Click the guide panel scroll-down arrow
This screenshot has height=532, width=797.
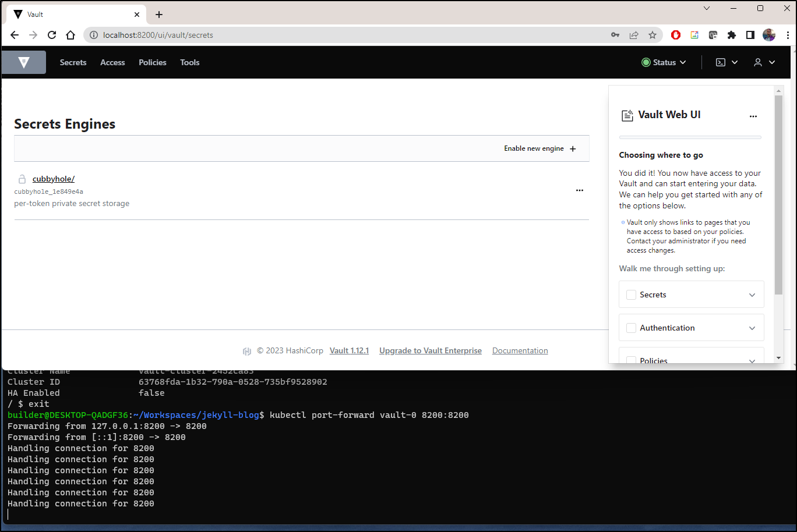[778, 358]
